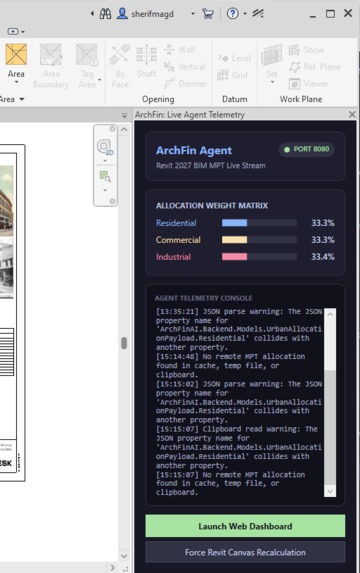Click the building photo thumbnail on the sheet

[x=7, y=201]
